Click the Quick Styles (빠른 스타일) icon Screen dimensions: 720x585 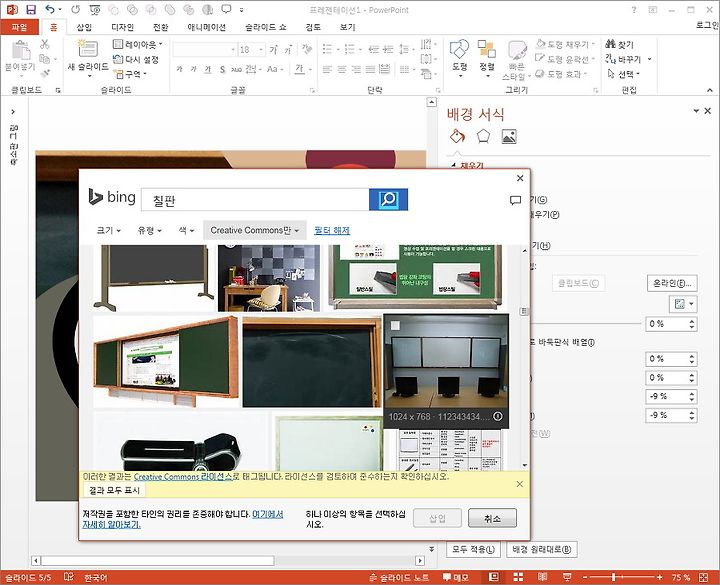[517, 51]
